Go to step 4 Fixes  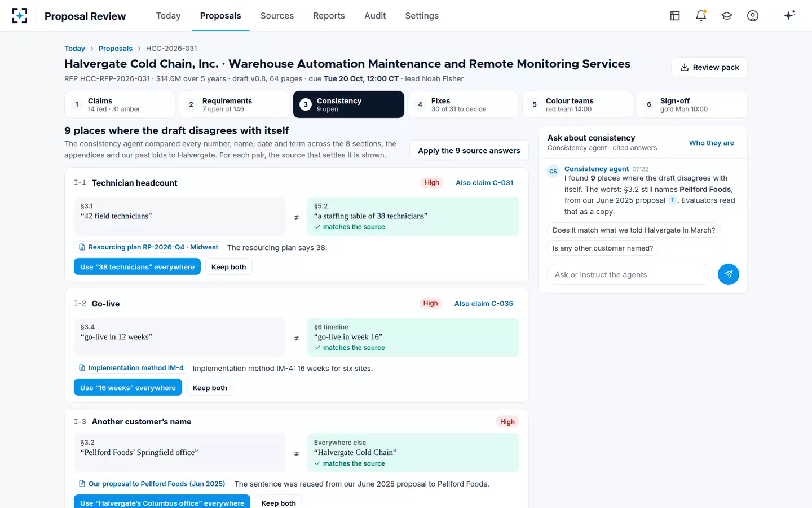(x=463, y=104)
